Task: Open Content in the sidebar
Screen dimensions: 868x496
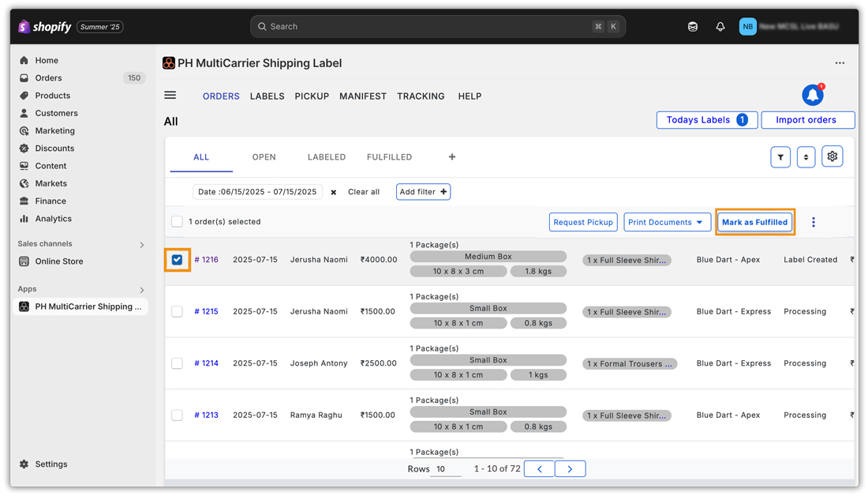Action: point(51,167)
